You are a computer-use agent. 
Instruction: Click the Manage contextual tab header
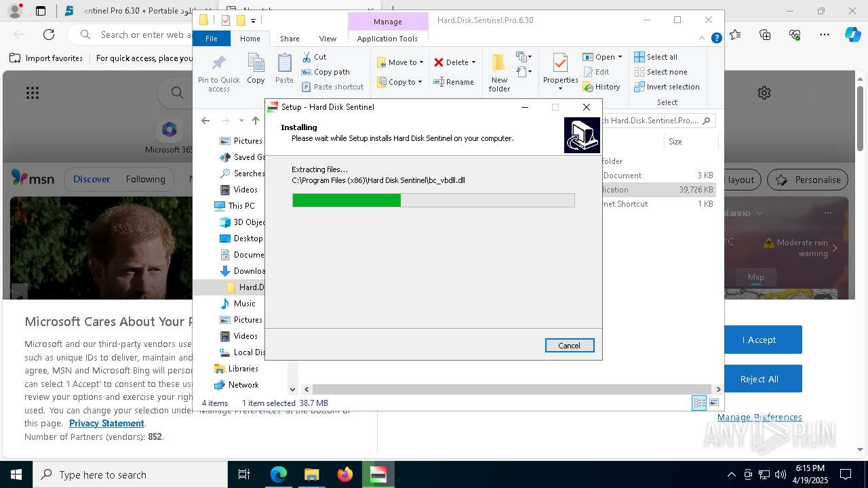[x=388, y=22]
